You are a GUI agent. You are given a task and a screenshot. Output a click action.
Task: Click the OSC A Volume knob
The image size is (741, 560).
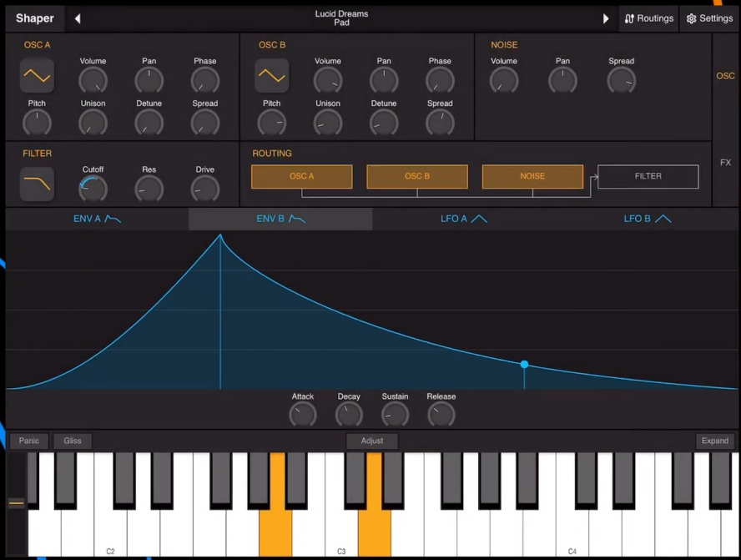click(93, 80)
